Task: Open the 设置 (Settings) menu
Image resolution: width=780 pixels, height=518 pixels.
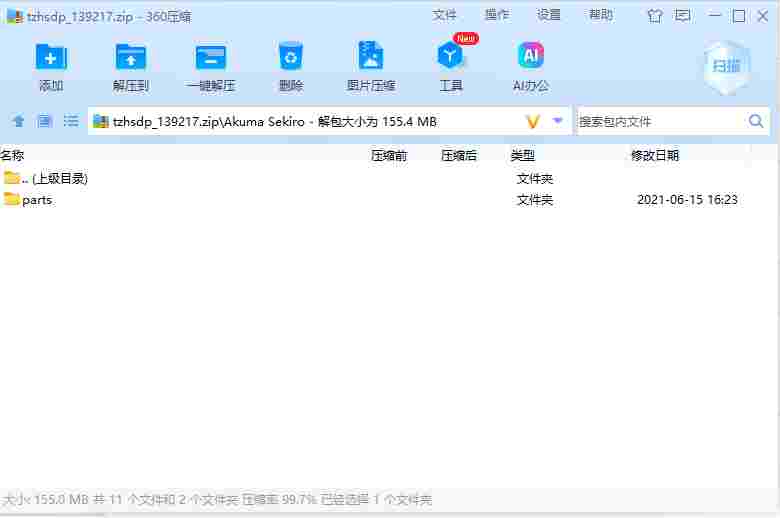Action: pos(549,15)
